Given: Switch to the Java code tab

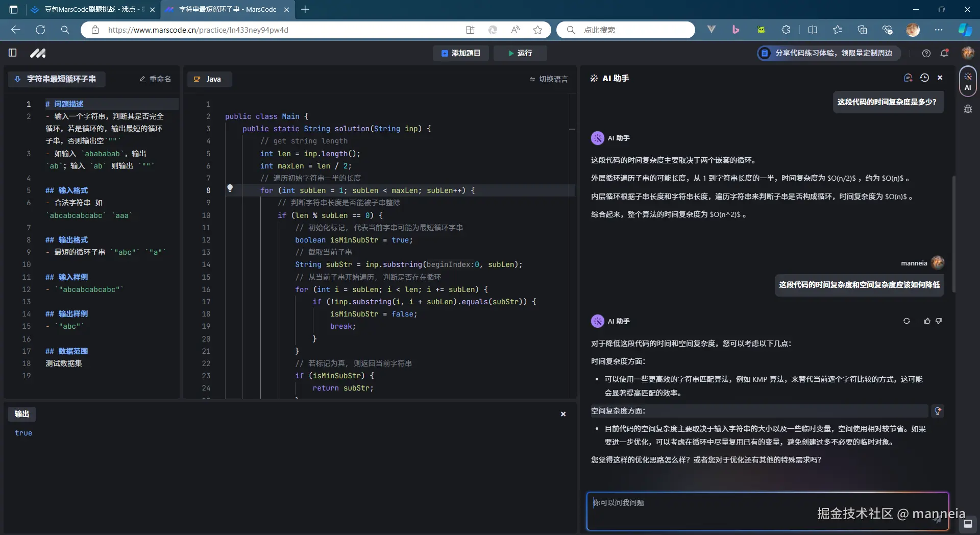Looking at the screenshot, I should point(210,79).
